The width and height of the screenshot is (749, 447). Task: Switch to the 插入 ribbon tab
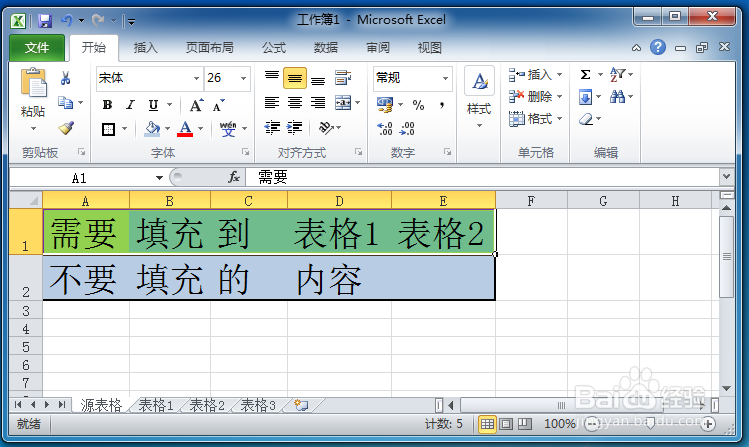[145, 48]
